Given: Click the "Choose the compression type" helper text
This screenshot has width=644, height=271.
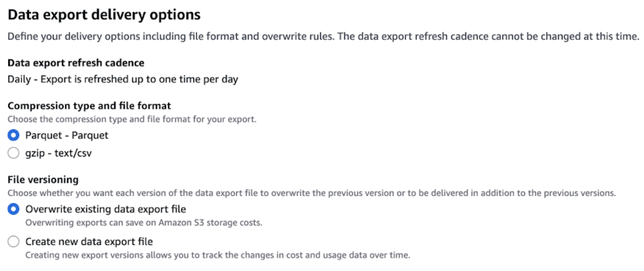Looking at the screenshot, I should pos(132,119).
